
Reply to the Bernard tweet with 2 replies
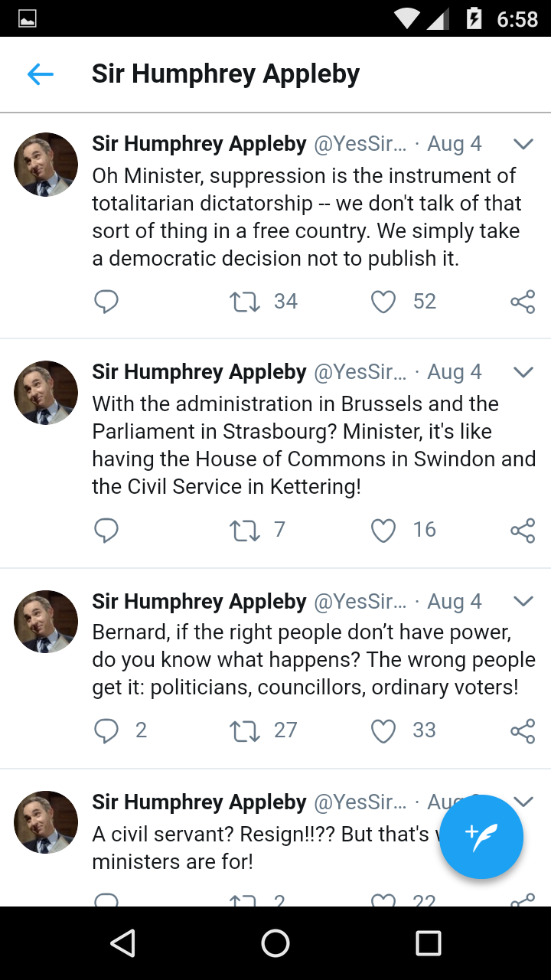[x=106, y=730]
